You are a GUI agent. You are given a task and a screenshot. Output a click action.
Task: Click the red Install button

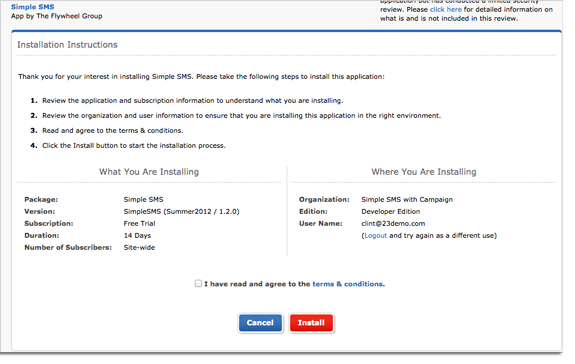coord(311,323)
